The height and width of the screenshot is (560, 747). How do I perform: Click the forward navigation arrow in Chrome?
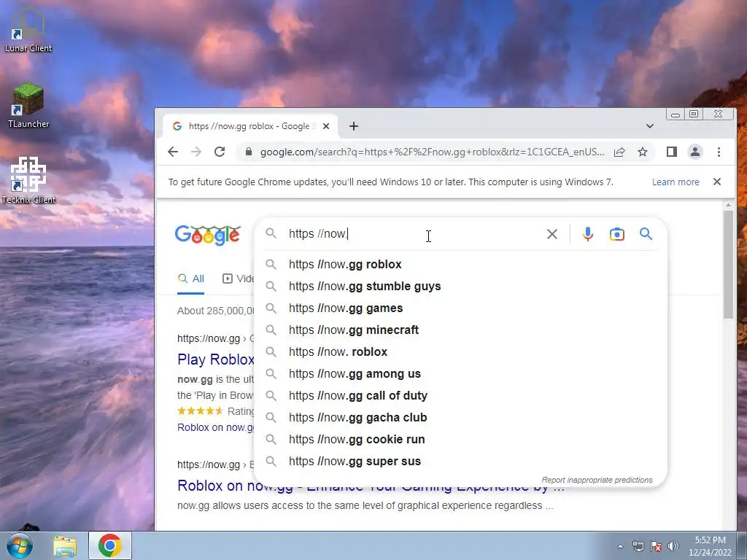196,152
